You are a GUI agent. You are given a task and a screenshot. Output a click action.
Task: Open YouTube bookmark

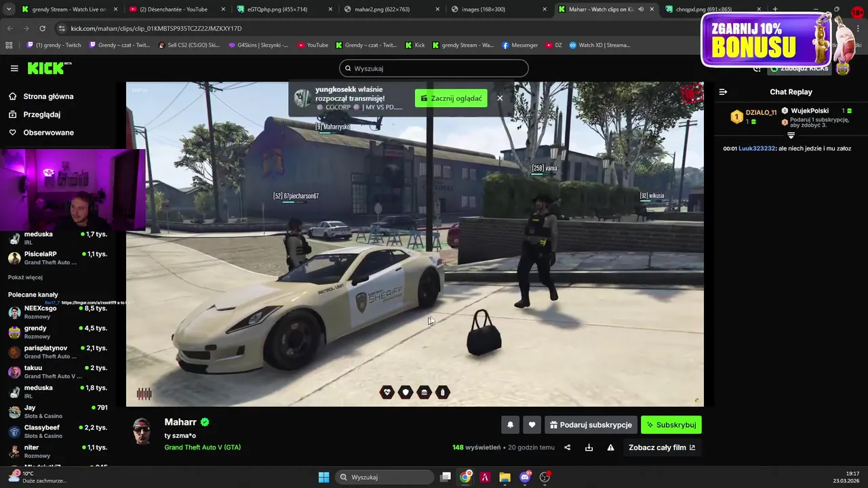(x=313, y=45)
